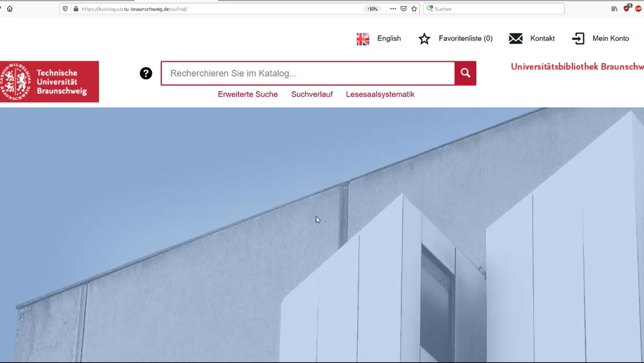The image size is (644, 363).
Task: Open the Erweiterte Suche link
Action: (x=248, y=95)
